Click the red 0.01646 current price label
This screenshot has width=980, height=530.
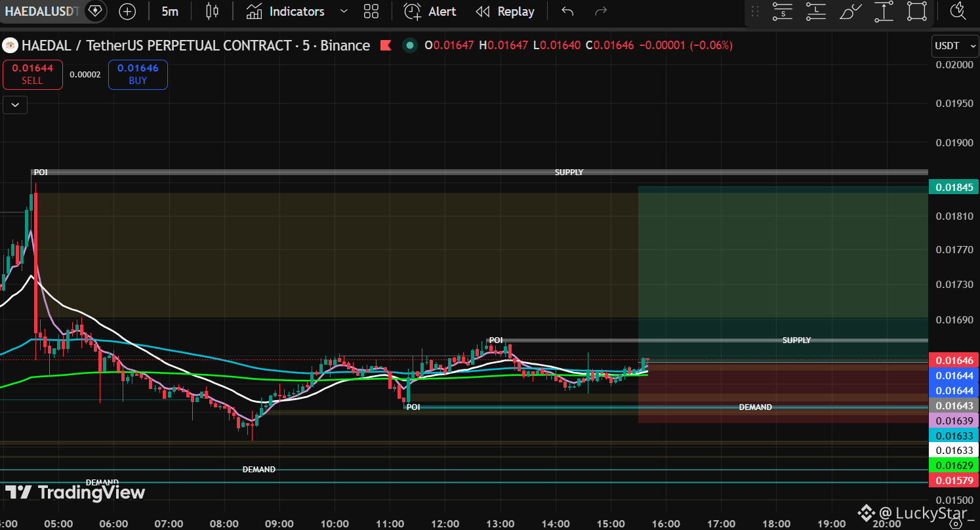[954, 360]
